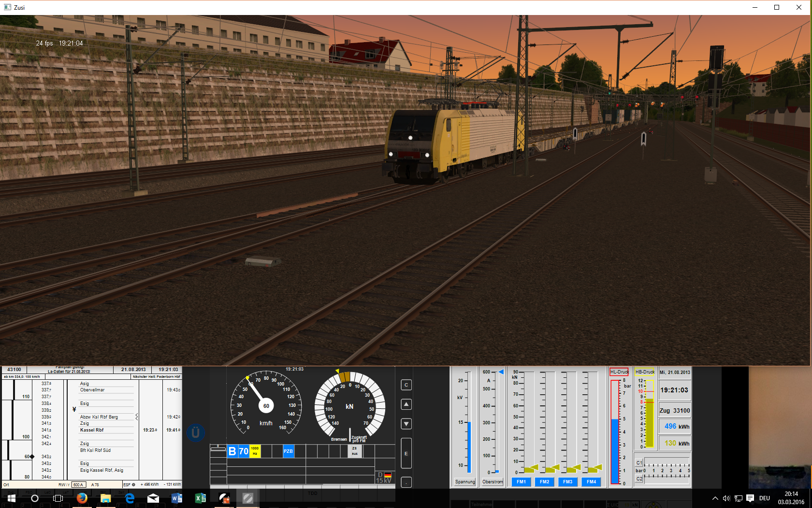
Task: Open the Action Center notifications icon
Action: pyautogui.click(x=750, y=498)
